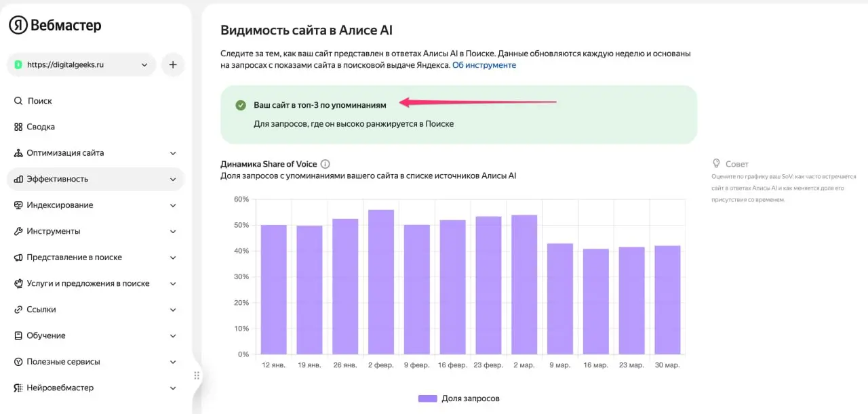Click the Оптимизация сайта icon
Viewport: 868px width, 414px height.
click(18, 153)
